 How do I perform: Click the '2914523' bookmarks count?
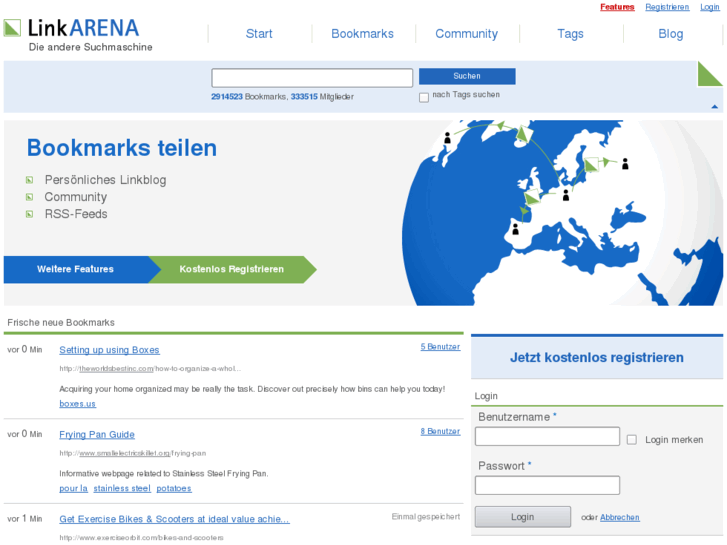[227, 96]
